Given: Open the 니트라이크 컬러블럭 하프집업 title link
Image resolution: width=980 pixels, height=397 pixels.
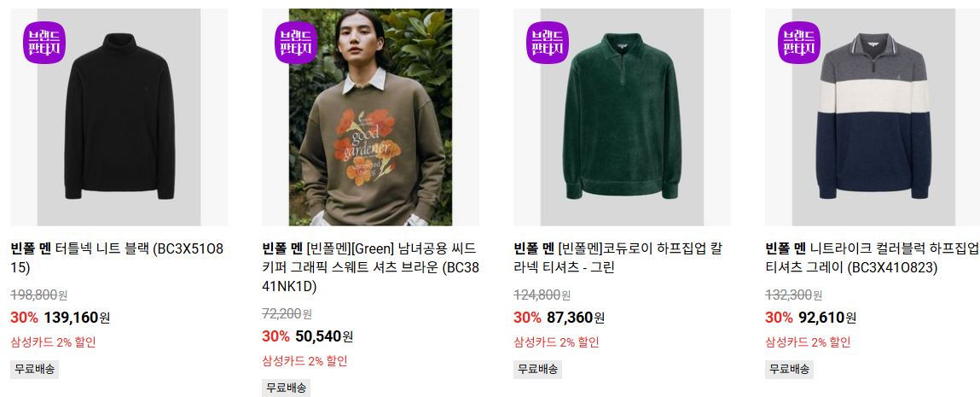Looking at the screenshot, I should coord(872,258).
